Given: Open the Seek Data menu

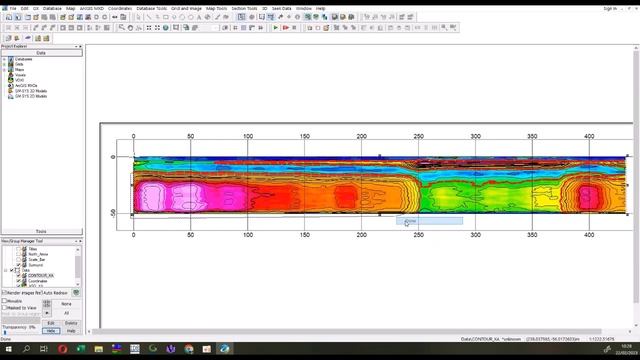Looking at the screenshot, I should 282,8.
